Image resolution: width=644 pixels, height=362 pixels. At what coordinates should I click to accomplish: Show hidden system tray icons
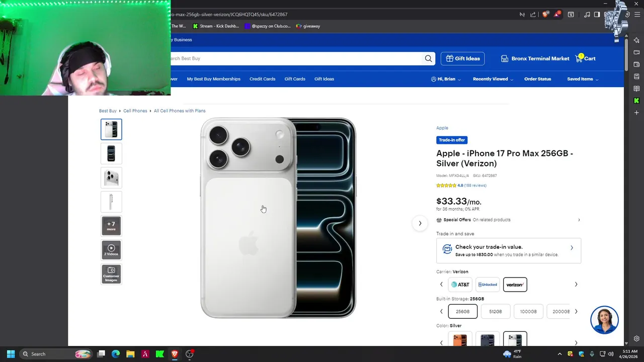(559, 354)
